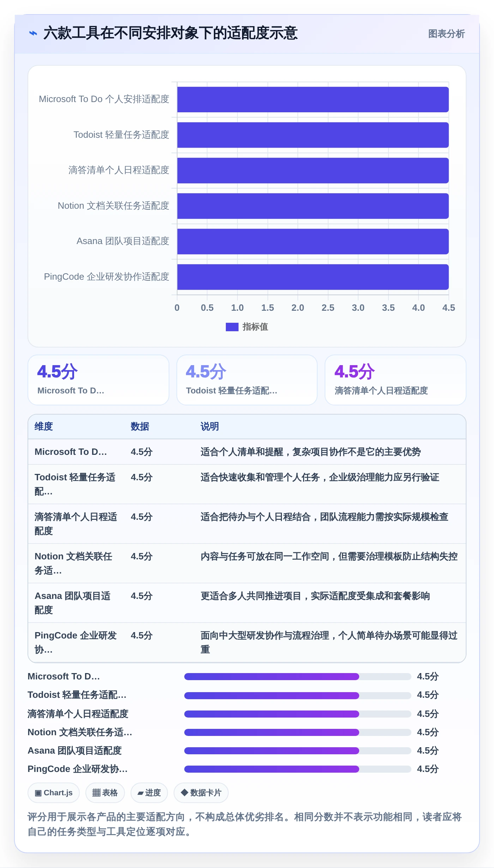The image size is (494, 868).
Task: Select the Notion 文档关联任务适… table cell
Action: coord(73,563)
